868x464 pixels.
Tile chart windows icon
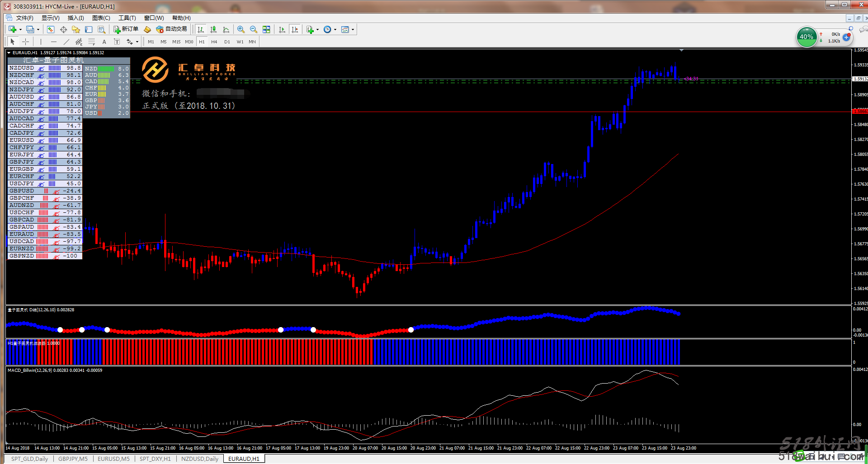click(266, 29)
